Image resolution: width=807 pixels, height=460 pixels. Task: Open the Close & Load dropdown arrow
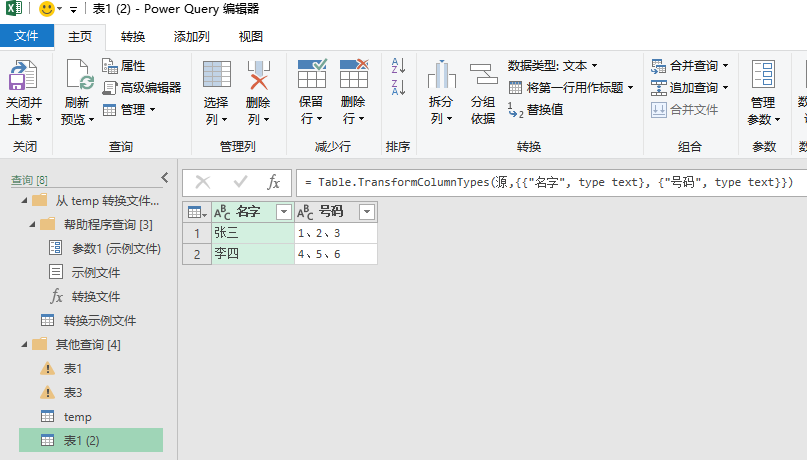pos(38,120)
